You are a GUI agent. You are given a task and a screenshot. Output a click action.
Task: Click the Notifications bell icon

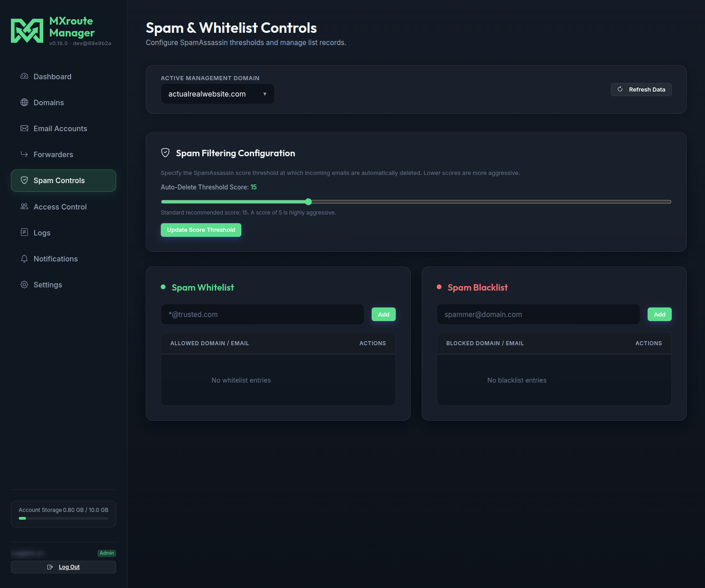24,259
